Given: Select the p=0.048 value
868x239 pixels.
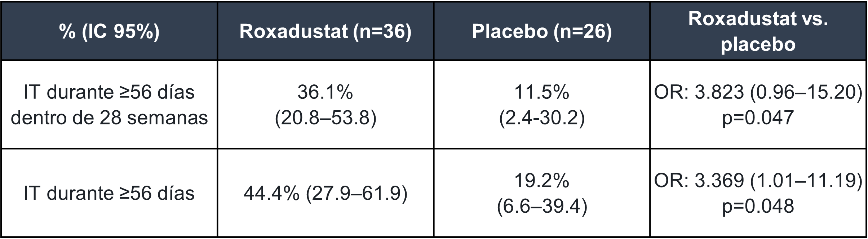Looking at the screenshot, I should tap(758, 206).
